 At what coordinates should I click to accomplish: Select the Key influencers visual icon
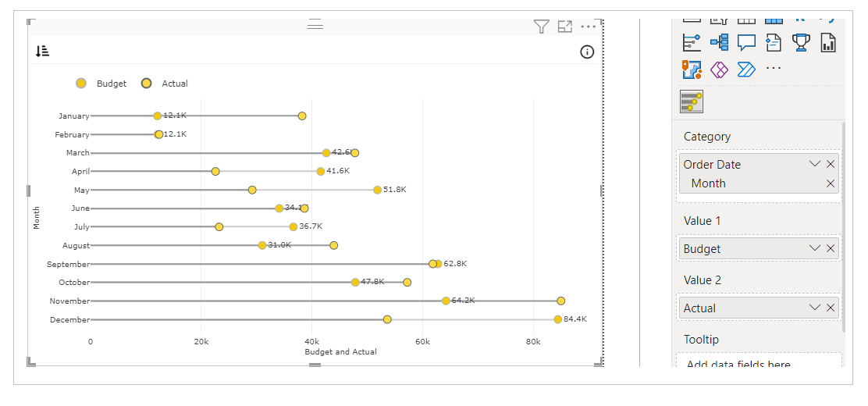(x=692, y=43)
